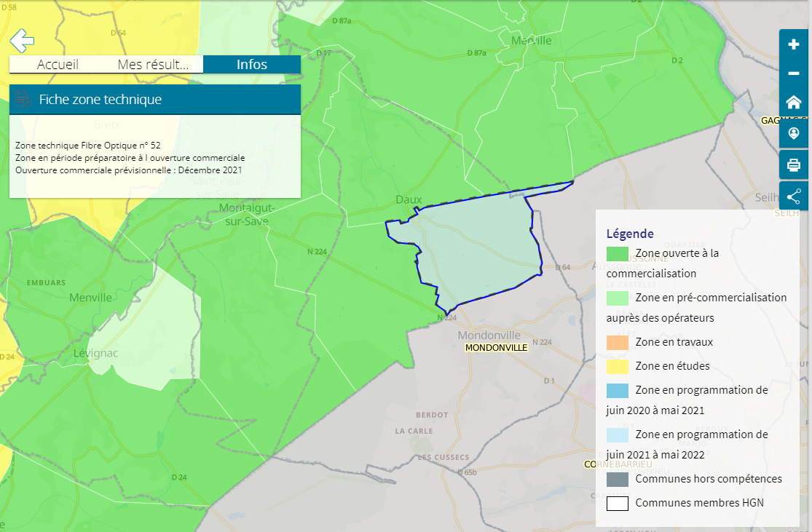Click the green 'Zone ouverte' legend swatch
The image size is (812, 532).
pyautogui.click(x=618, y=253)
